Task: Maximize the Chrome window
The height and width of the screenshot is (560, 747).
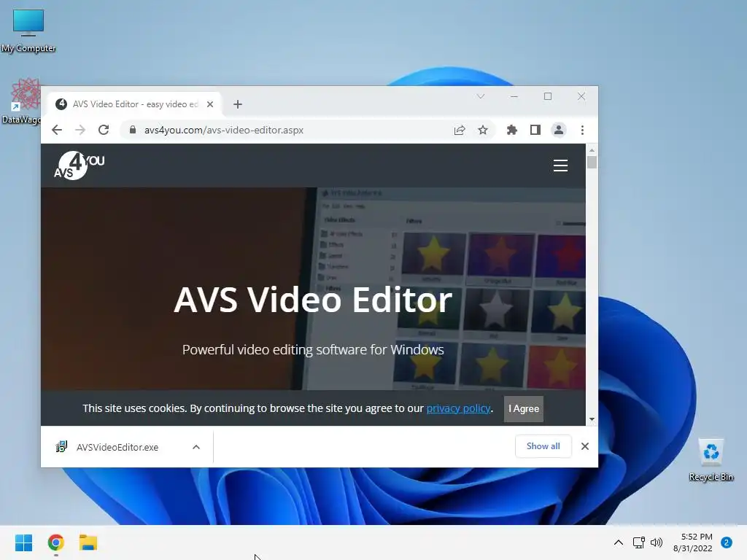Action: pos(548,96)
